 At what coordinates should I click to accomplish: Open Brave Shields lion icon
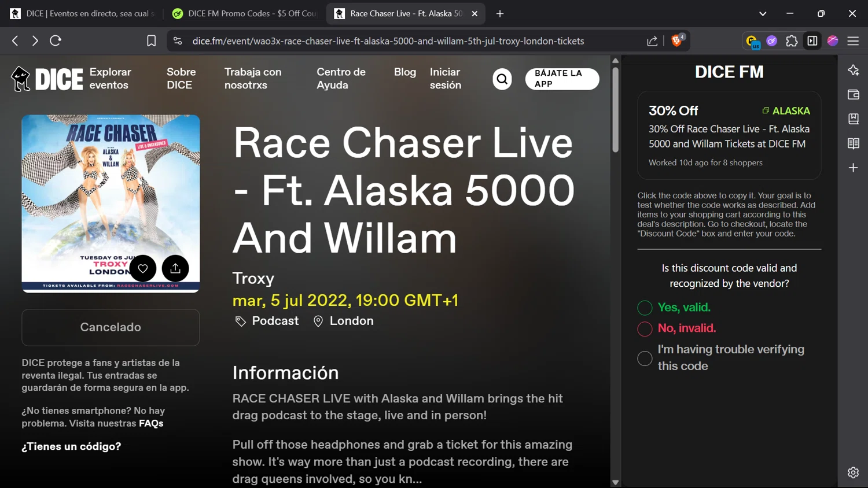click(x=676, y=40)
